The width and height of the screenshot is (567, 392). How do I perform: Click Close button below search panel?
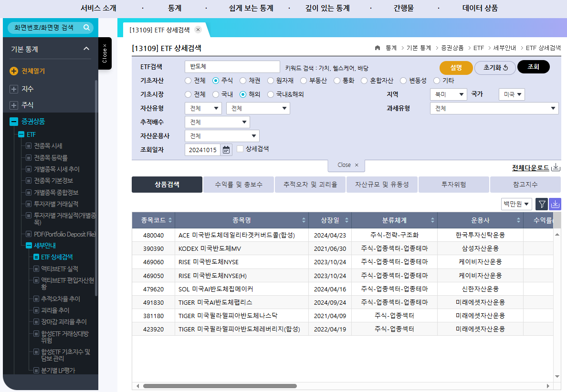tap(346, 165)
